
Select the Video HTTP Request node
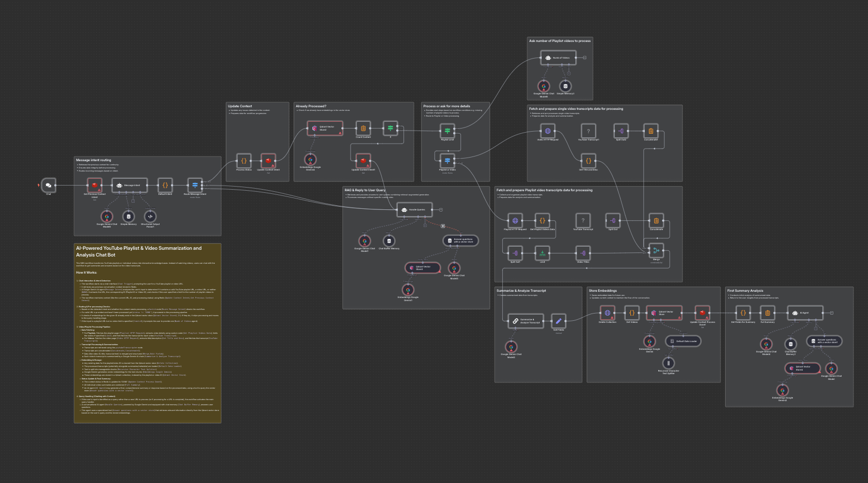click(x=547, y=131)
